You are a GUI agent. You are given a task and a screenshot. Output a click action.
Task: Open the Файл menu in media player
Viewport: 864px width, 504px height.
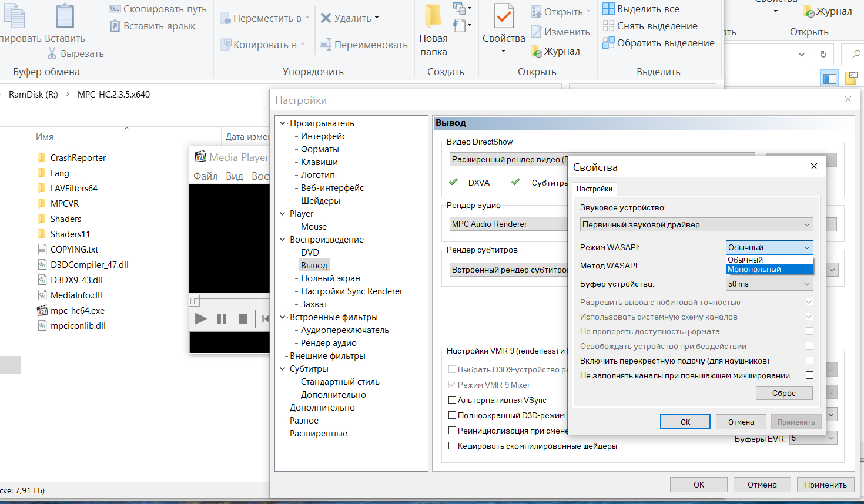click(x=205, y=176)
